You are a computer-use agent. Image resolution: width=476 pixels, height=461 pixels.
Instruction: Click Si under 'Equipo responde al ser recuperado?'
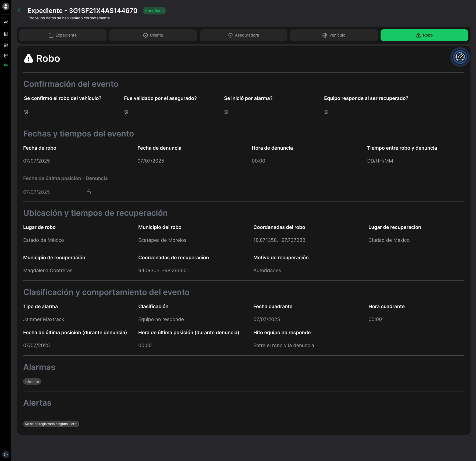tap(326, 112)
